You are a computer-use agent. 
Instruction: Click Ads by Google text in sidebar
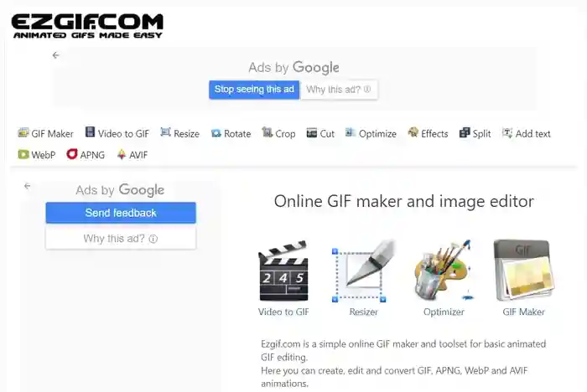(120, 190)
